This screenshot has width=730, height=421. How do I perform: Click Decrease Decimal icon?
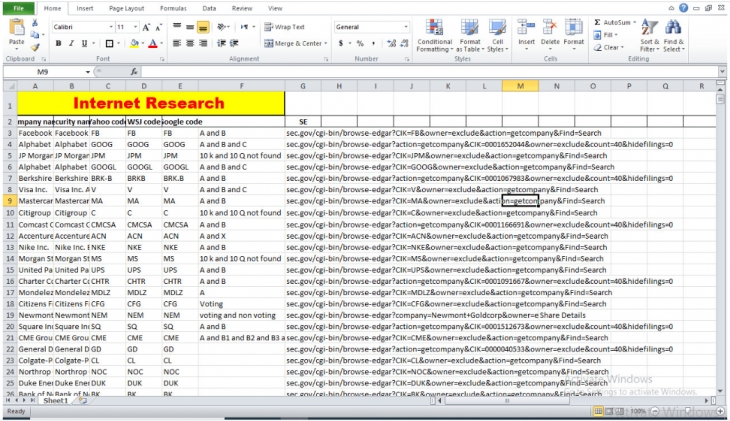[x=404, y=43]
